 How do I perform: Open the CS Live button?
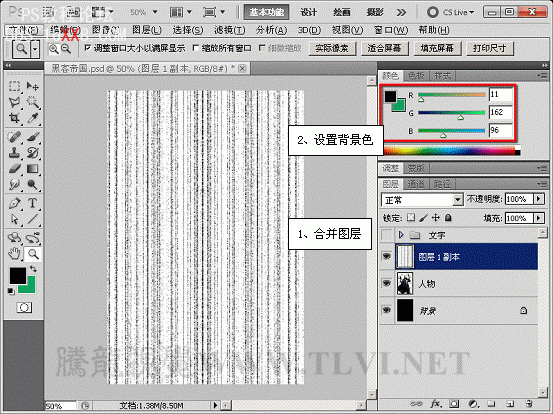tap(450, 12)
